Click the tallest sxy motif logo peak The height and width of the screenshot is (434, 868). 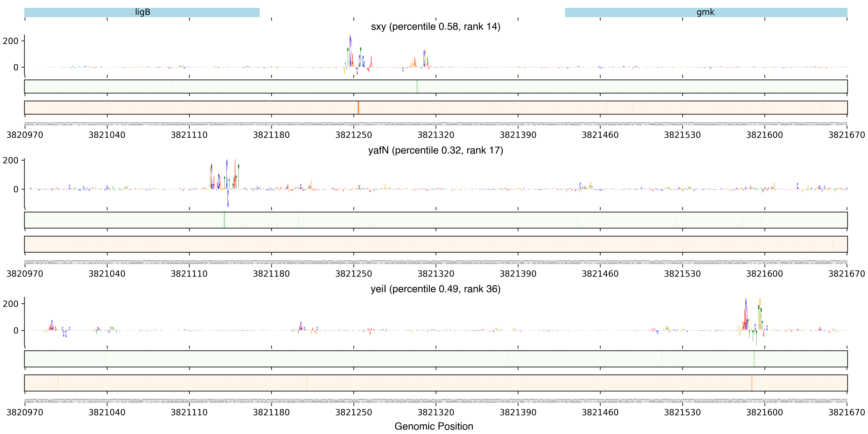click(x=350, y=51)
